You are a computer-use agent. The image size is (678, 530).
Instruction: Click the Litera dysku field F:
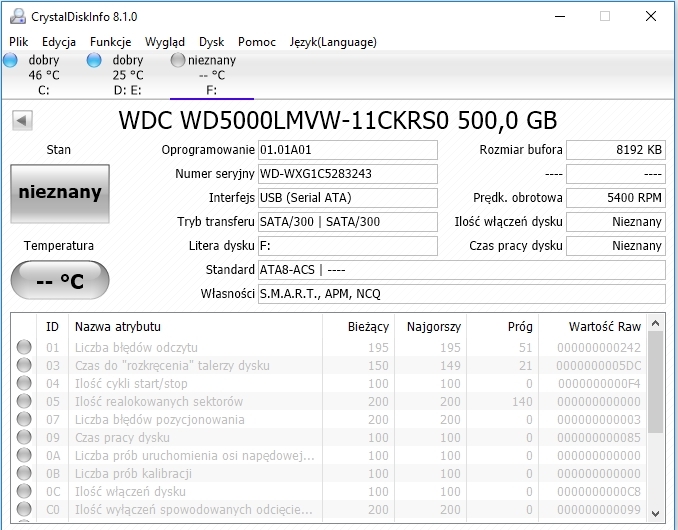348,246
